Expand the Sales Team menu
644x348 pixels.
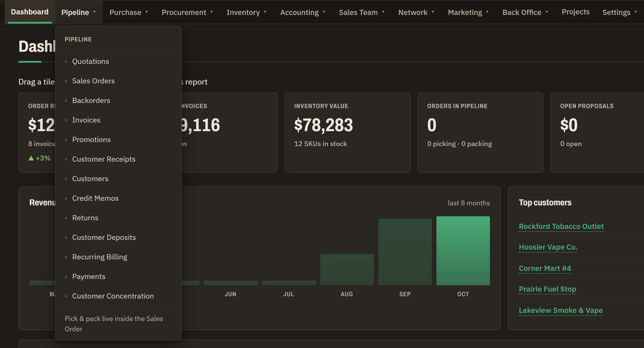pyautogui.click(x=362, y=12)
